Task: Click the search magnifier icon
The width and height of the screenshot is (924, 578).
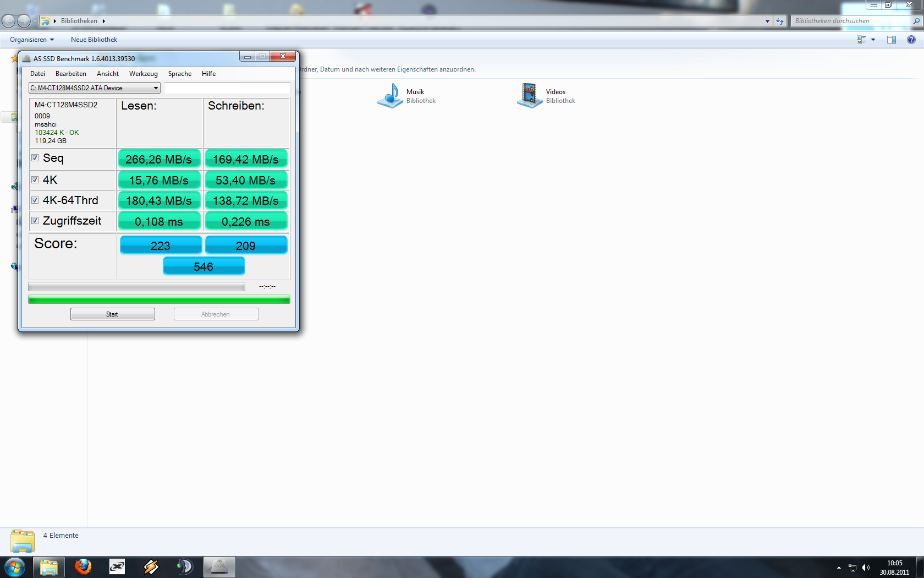Action: pyautogui.click(x=916, y=21)
